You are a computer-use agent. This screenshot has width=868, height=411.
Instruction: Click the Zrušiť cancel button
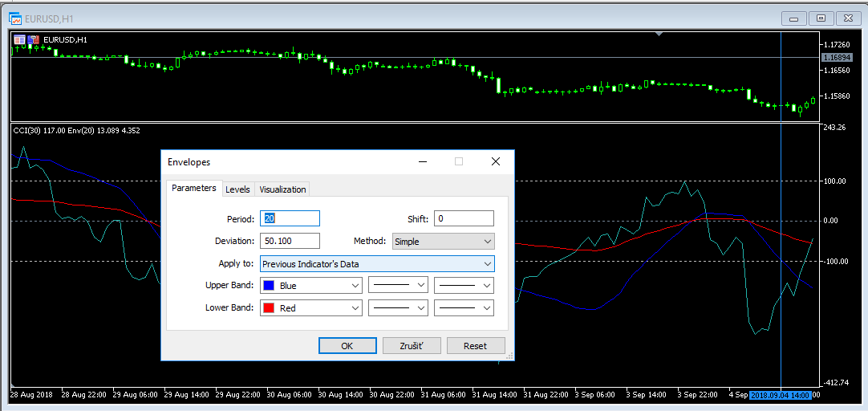(412, 346)
